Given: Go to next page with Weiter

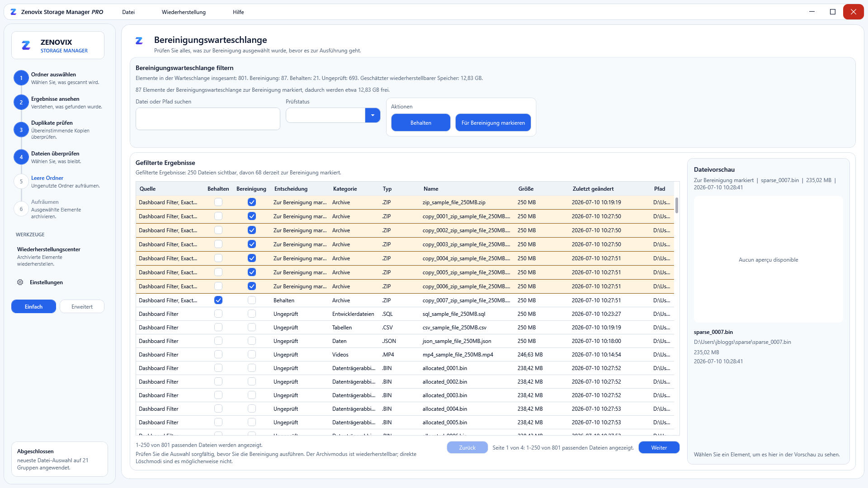Looking at the screenshot, I should tap(659, 447).
